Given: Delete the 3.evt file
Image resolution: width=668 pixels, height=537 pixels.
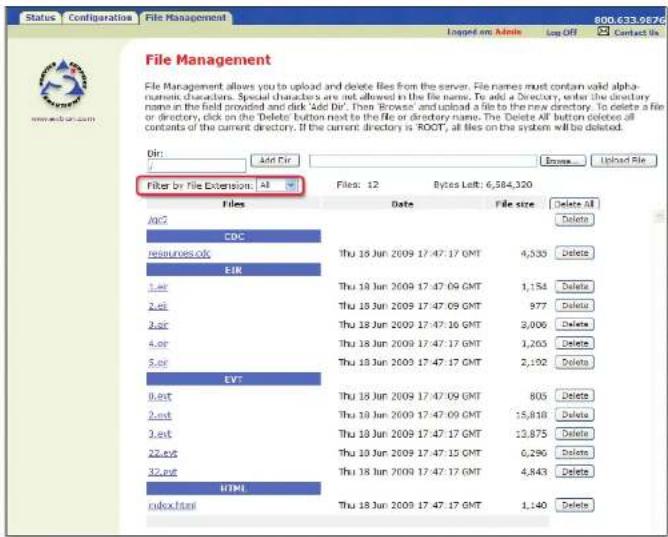Looking at the screenshot, I should (575, 434).
